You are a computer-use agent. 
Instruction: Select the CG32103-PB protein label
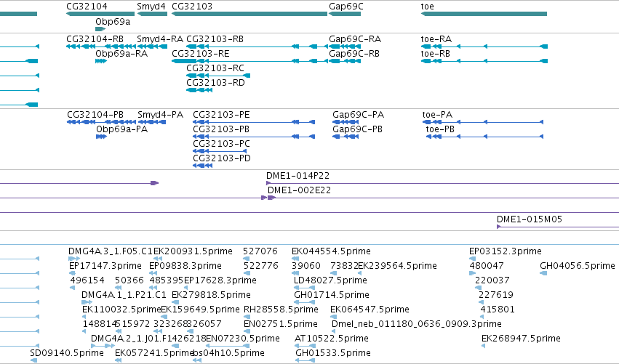[221, 129]
